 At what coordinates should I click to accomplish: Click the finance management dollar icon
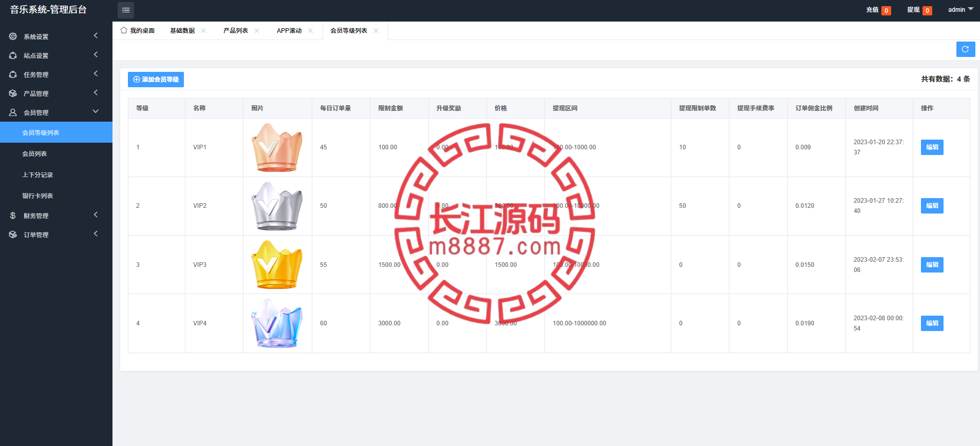pyautogui.click(x=13, y=216)
